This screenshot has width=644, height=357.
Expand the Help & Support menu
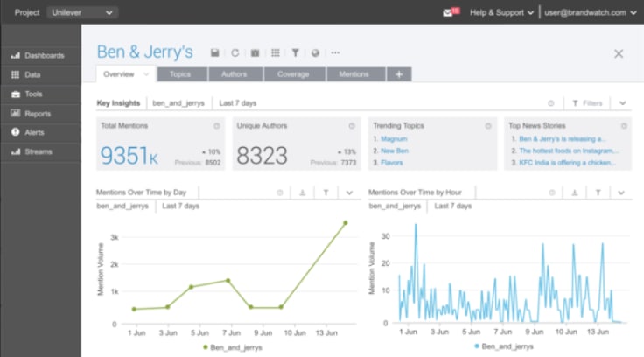[501, 12]
